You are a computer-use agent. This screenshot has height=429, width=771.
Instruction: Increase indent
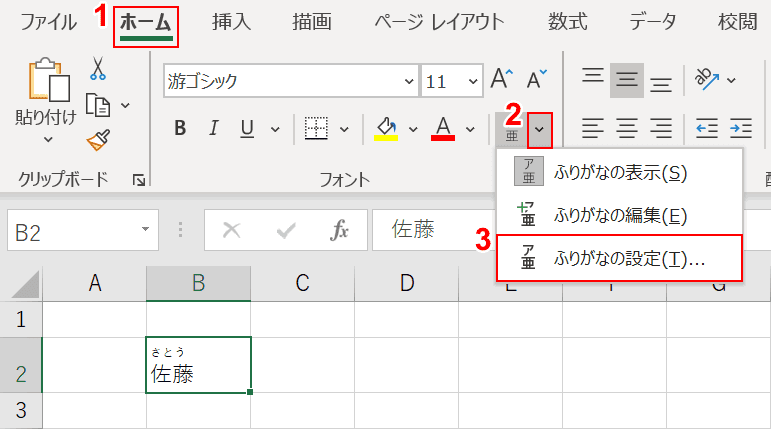coord(741,128)
